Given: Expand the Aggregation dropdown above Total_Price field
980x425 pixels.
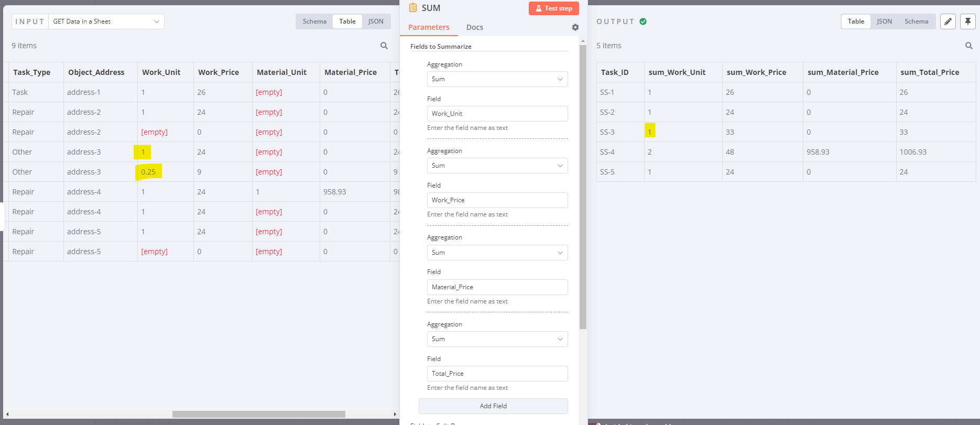Looking at the screenshot, I should (497, 339).
